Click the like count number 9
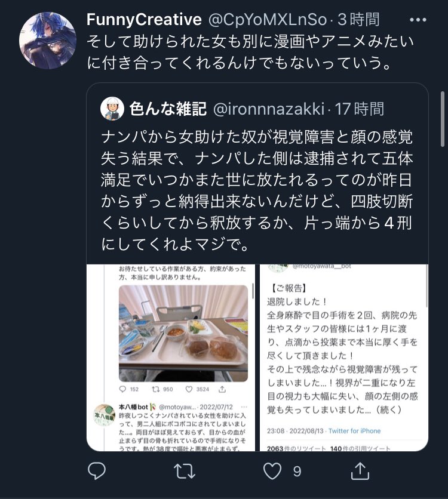The width and height of the screenshot is (448, 499). (297, 472)
